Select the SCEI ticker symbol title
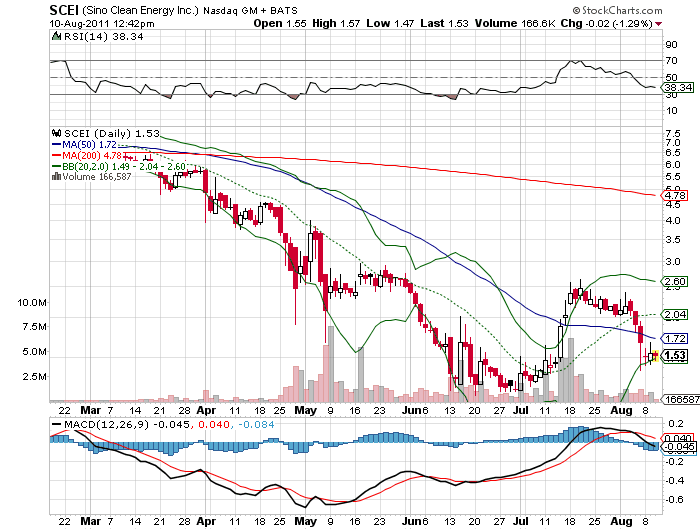The width and height of the screenshot is (700, 530). tap(64, 10)
